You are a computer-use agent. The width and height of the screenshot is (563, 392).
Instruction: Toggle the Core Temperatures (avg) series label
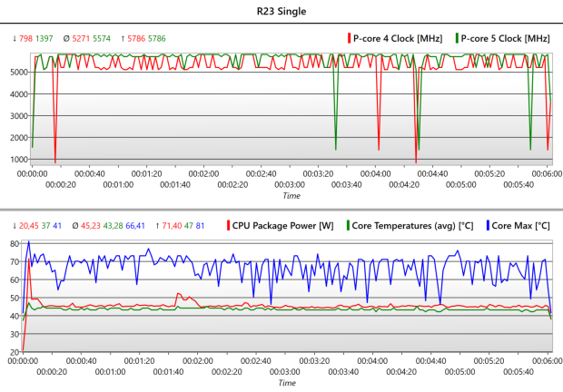(414, 225)
